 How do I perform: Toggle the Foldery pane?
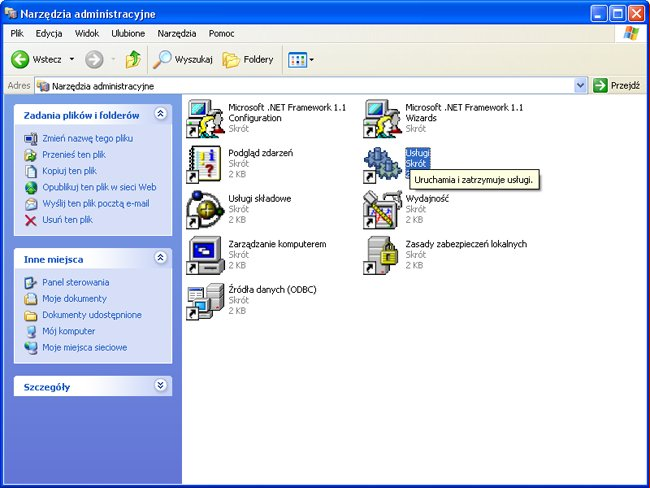(248, 60)
